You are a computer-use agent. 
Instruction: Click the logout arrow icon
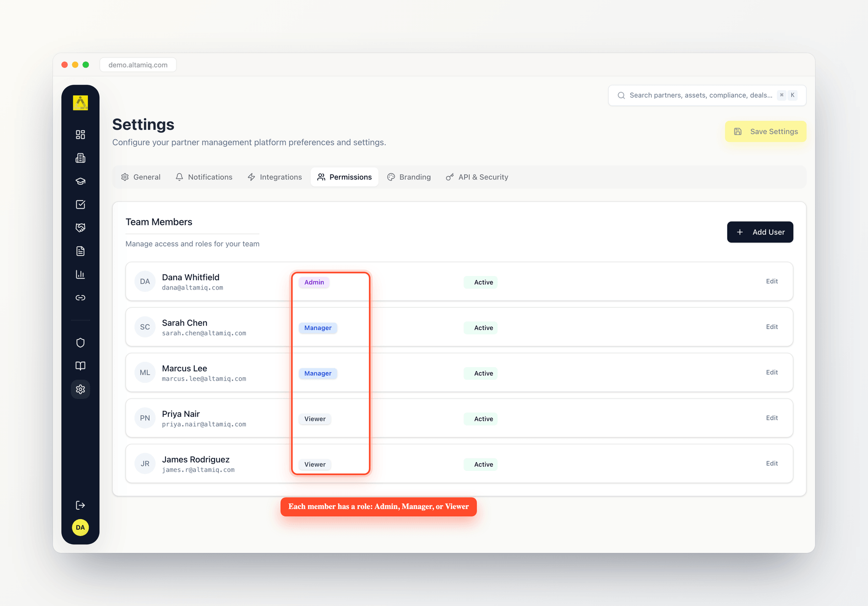tap(81, 505)
